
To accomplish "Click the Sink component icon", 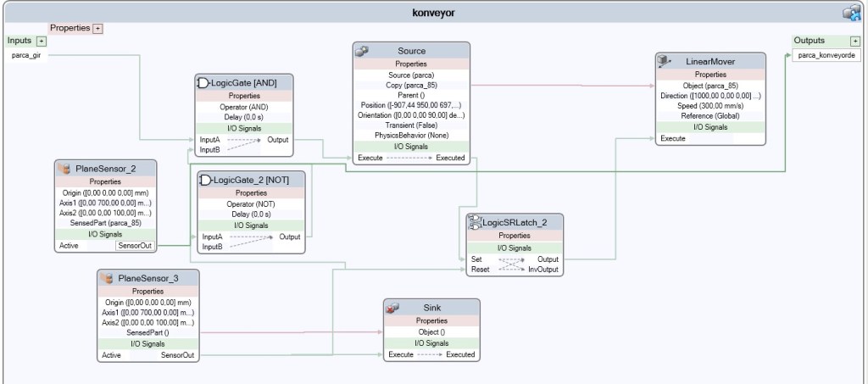I will [x=392, y=308].
